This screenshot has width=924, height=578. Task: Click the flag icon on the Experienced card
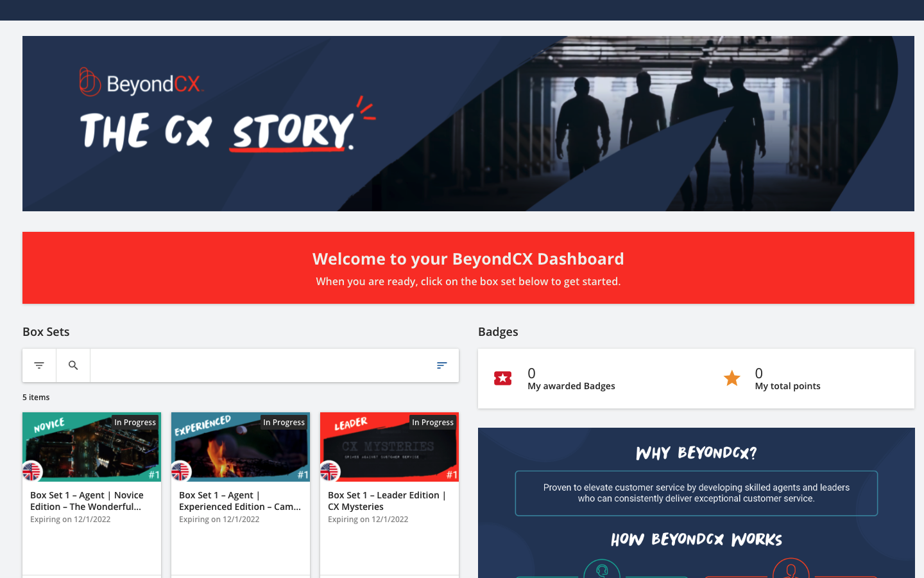coord(181,471)
